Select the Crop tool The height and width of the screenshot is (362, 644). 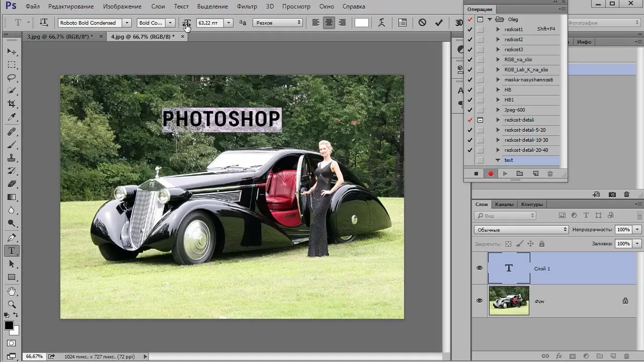click(12, 104)
